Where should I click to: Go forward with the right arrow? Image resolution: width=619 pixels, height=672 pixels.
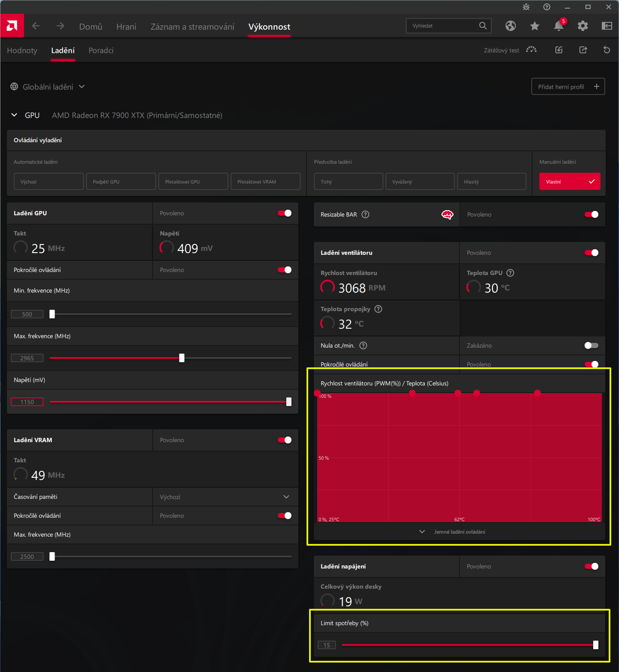[x=60, y=26]
